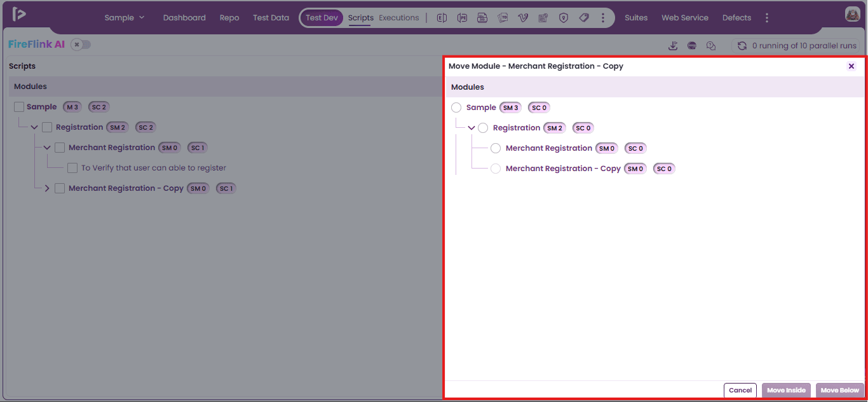
Task: Open the 'E' elements icon in toolbar
Action: tap(442, 18)
